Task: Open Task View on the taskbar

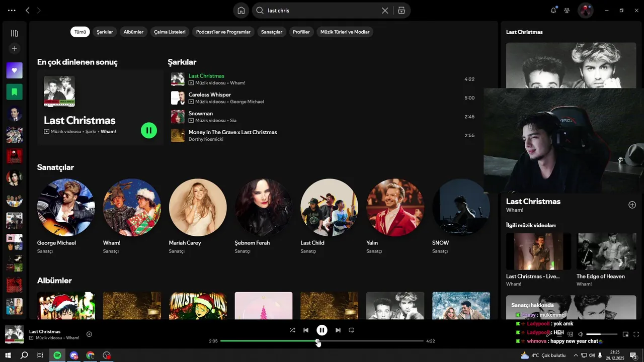Action: 40,355
